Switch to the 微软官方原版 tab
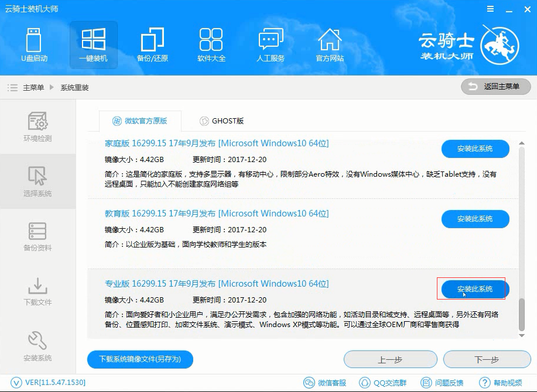 click(x=140, y=121)
